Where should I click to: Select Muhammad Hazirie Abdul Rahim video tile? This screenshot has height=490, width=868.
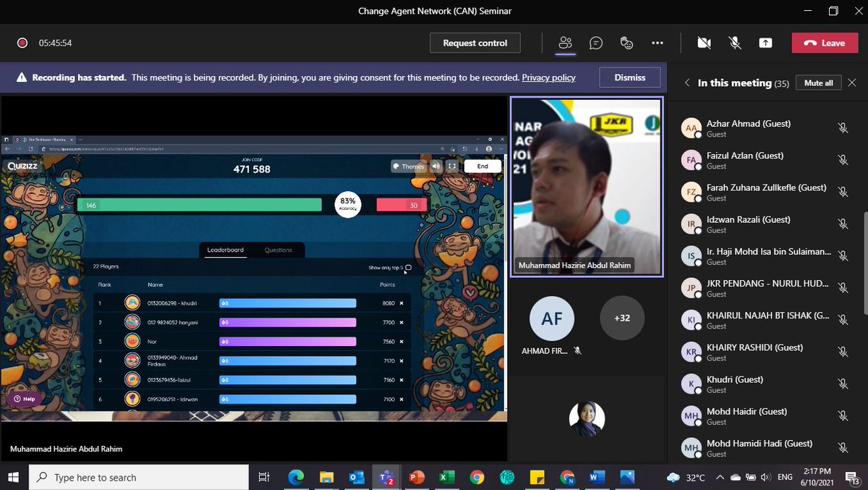587,186
